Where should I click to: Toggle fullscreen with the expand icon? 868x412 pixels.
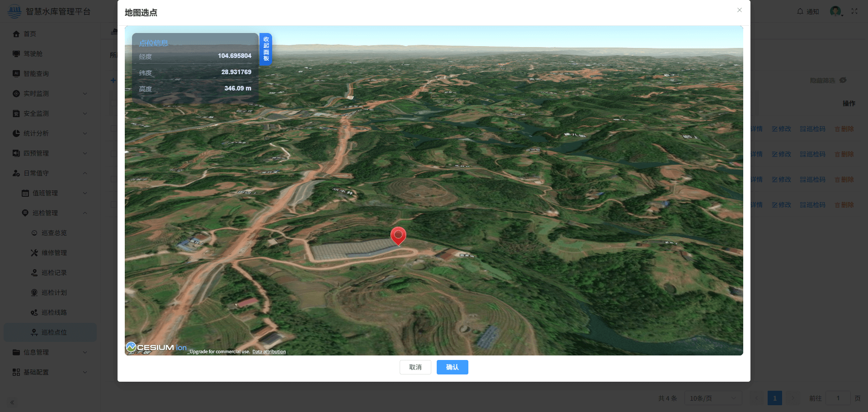click(x=854, y=11)
